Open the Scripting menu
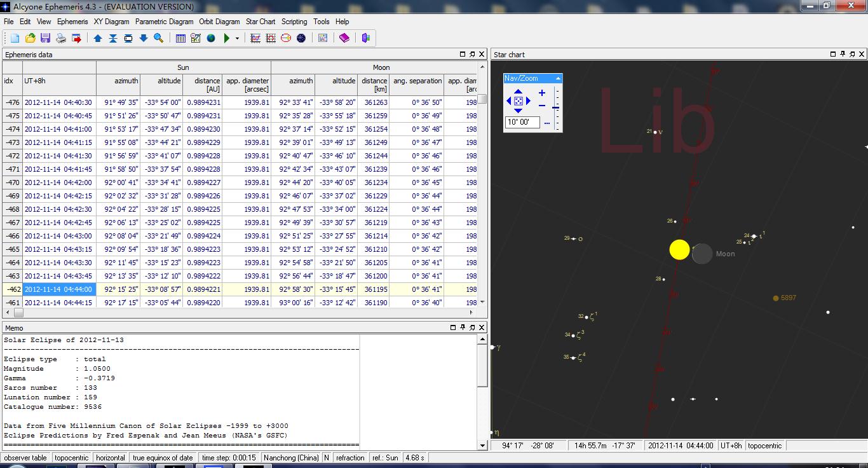The image size is (868, 468). [294, 22]
